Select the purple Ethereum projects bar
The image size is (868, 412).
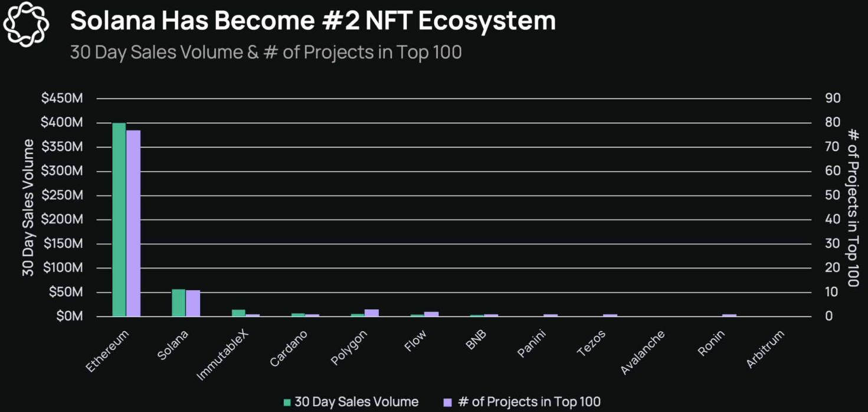133,223
